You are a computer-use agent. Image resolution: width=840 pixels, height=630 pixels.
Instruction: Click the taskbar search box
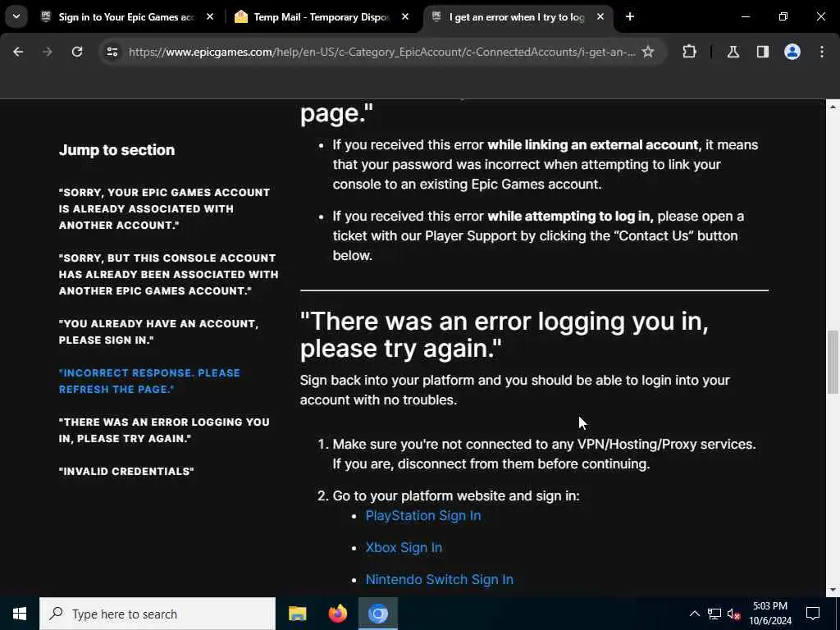click(157, 614)
